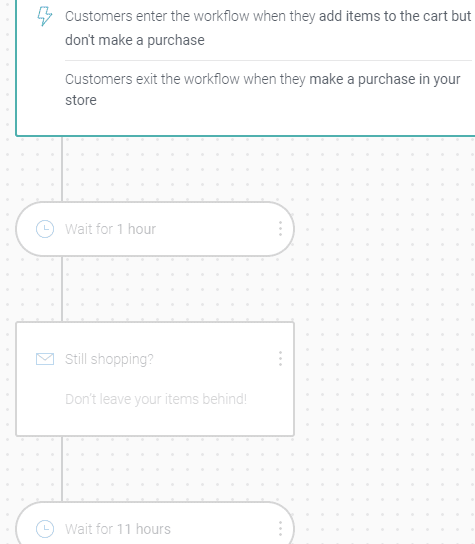Click the Wait for 11 hours label
The width and height of the screenshot is (475, 544).
118,529
